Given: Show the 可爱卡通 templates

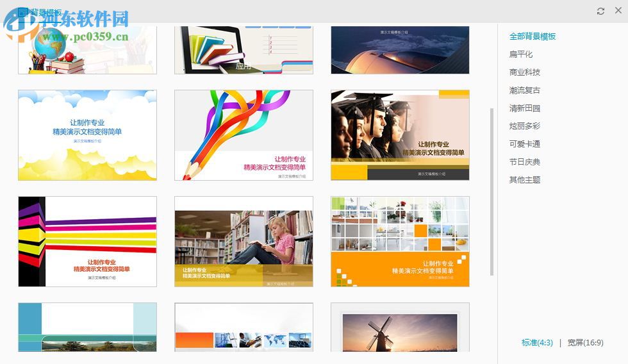Looking at the screenshot, I should pos(525,144).
